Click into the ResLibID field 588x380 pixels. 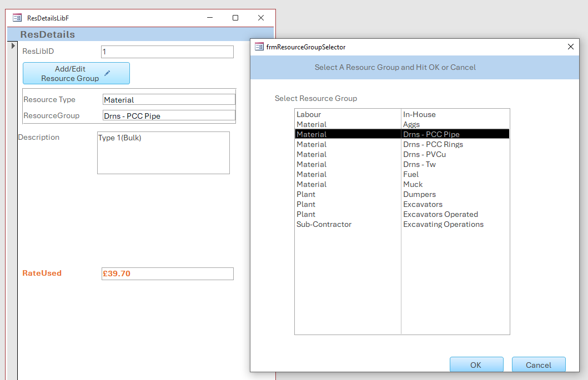pos(167,52)
